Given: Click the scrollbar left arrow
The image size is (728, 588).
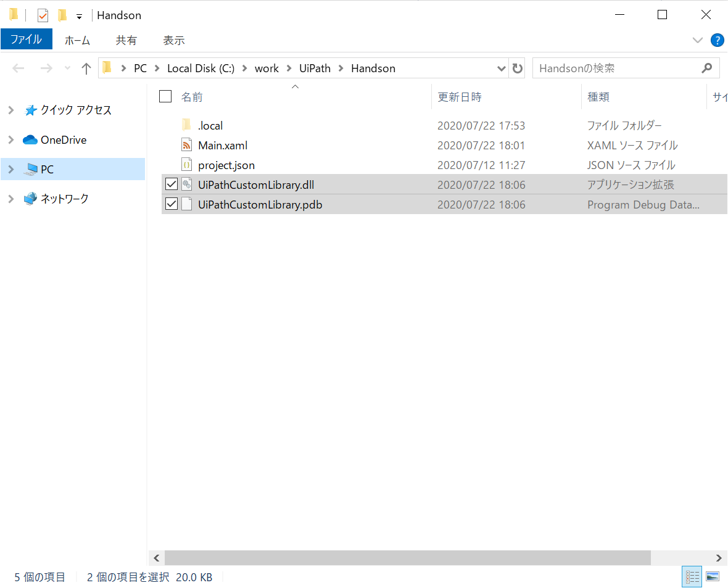Looking at the screenshot, I should pos(157,558).
